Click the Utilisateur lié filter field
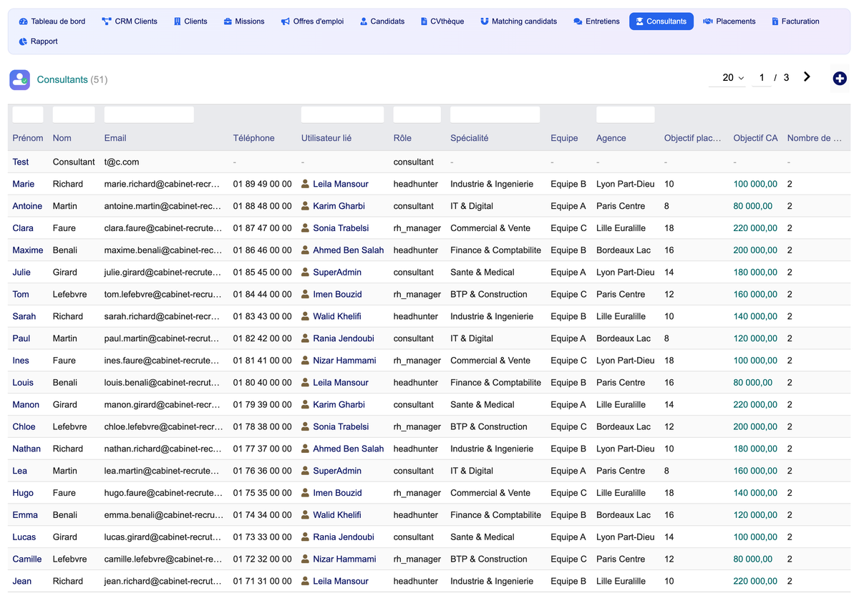 point(342,114)
